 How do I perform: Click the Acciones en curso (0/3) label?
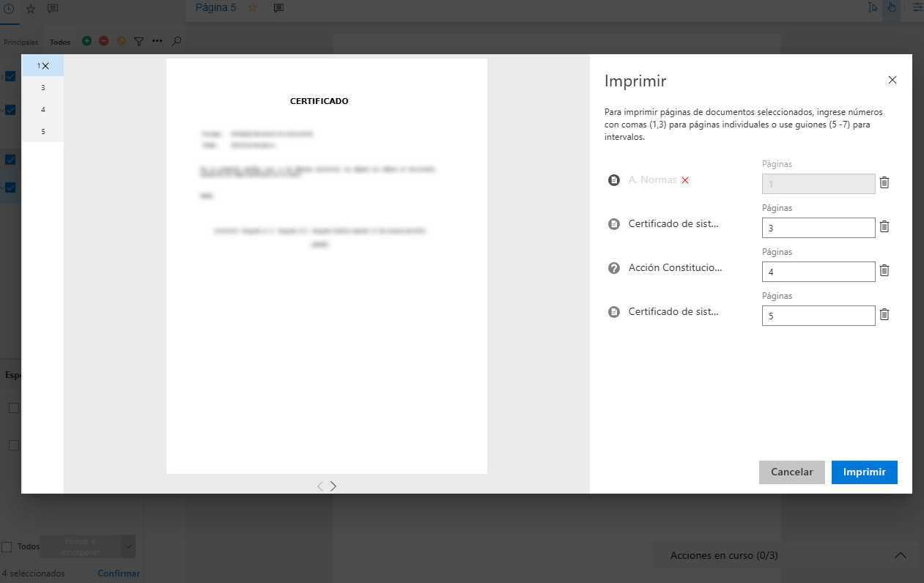click(x=724, y=555)
